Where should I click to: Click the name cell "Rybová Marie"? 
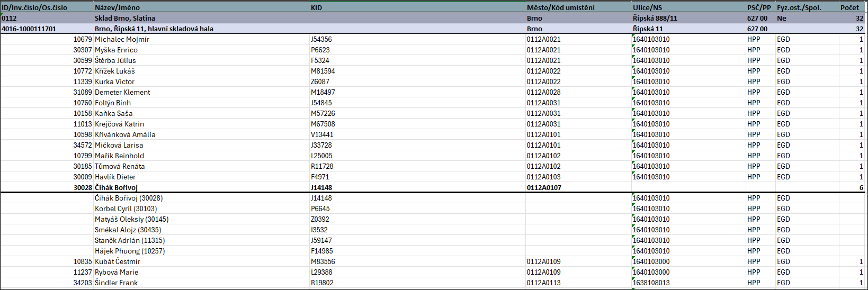(x=117, y=272)
